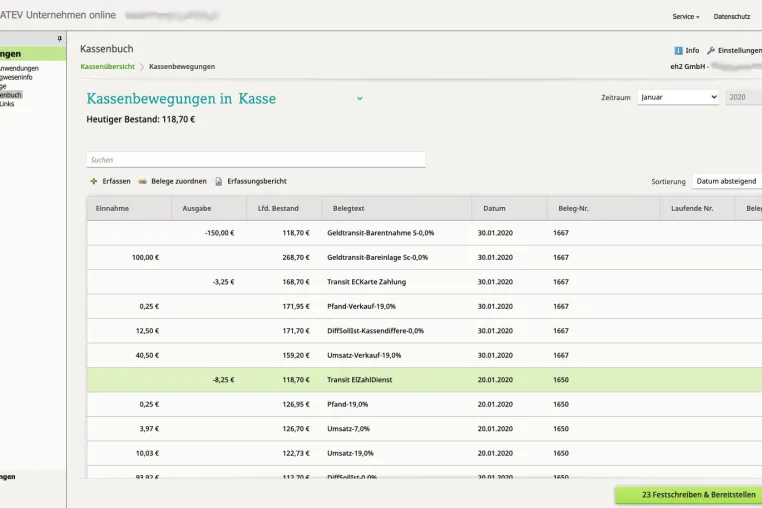The image size is (762, 508).
Task: Click the blue Info icon
Action: 678,51
